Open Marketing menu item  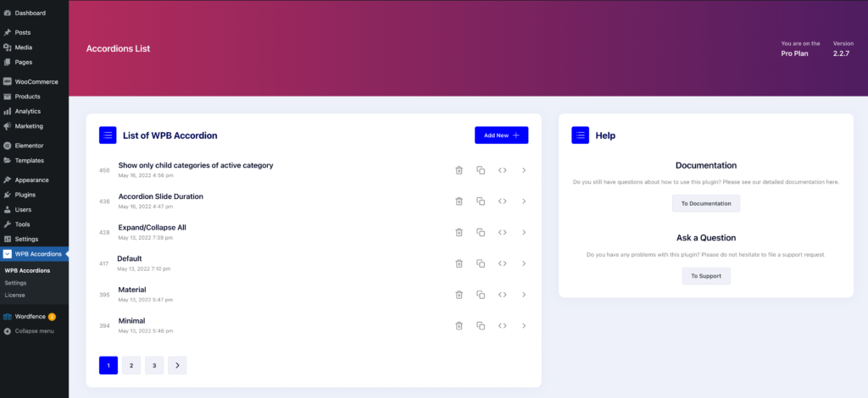34,126
